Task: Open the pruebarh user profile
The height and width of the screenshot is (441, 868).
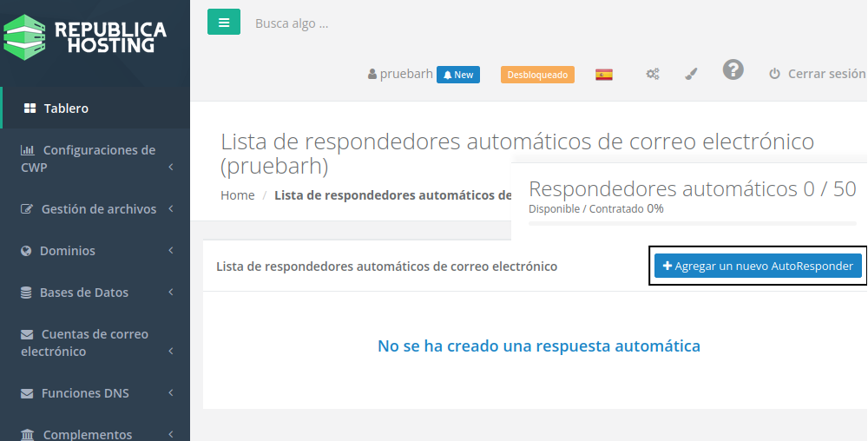Action: pyautogui.click(x=400, y=75)
